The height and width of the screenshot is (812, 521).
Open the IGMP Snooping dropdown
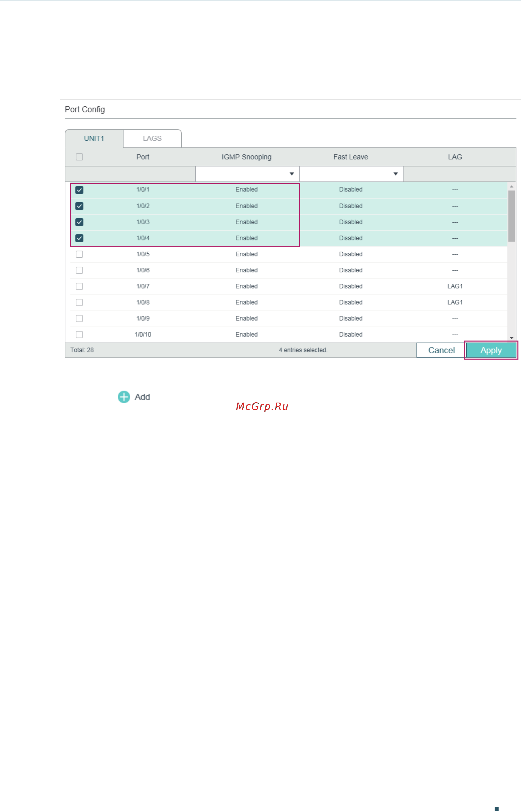coord(247,174)
